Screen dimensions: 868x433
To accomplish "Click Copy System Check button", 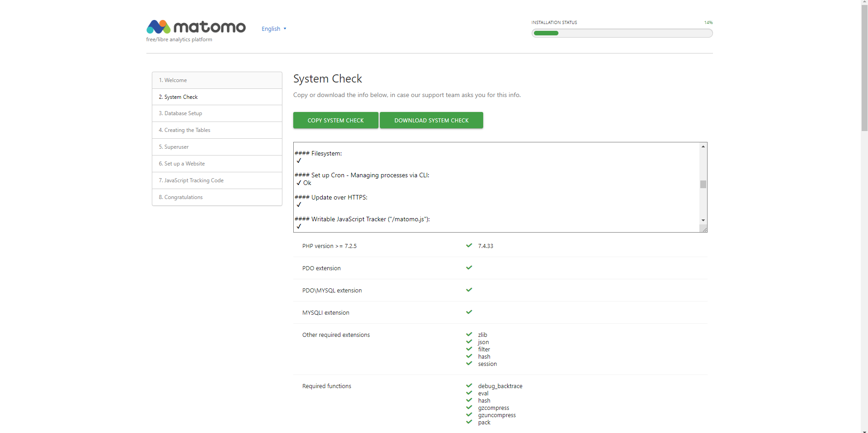I will click(335, 120).
